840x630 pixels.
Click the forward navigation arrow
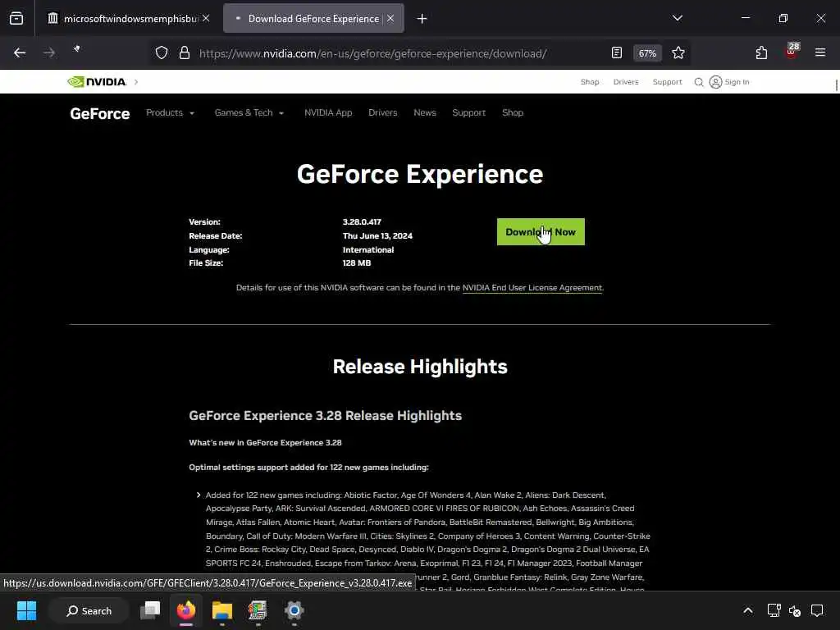coord(48,53)
